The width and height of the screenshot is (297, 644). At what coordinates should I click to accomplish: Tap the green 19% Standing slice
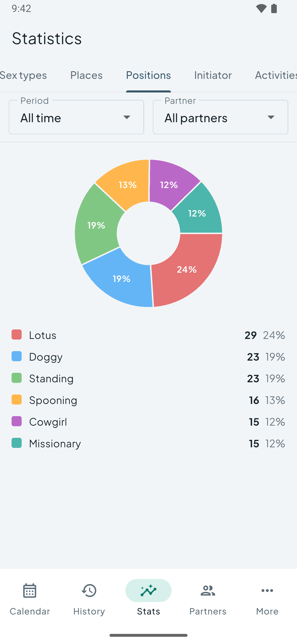pos(96,225)
